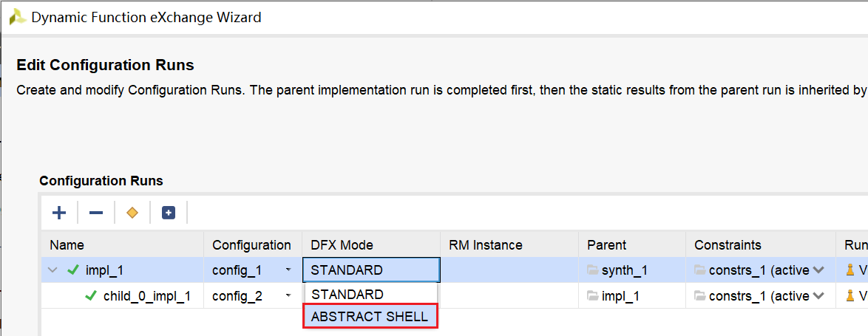Viewport: 868px width, 336px height.
Task: Click the minus icon to remove the run
Action: pos(96,213)
